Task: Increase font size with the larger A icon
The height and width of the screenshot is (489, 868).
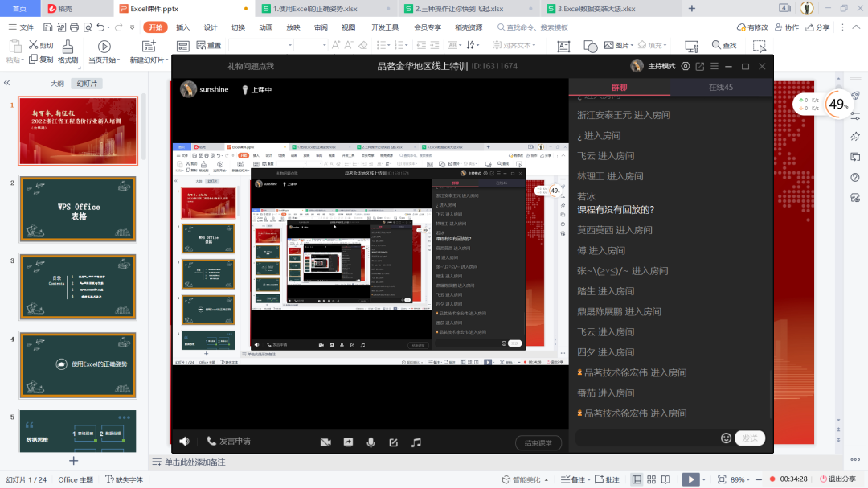Action: click(x=336, y=45)
